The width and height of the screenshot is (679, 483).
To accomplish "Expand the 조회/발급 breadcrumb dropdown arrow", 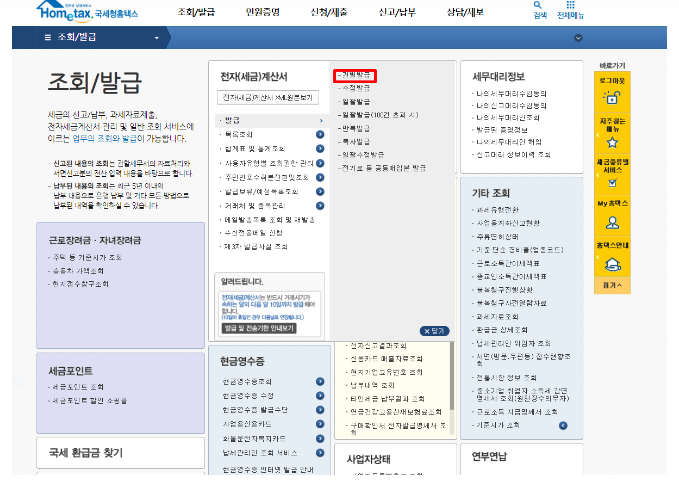I will pos(157,38).
